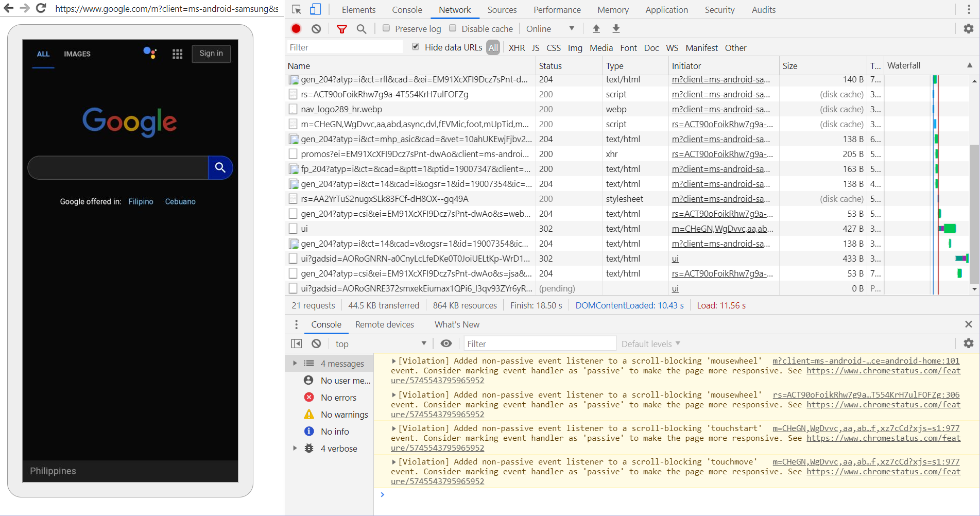This screenshot has width=980, height=516.
Task: Activate the inspect element picker icon
Action: click(x=296, y=9)
